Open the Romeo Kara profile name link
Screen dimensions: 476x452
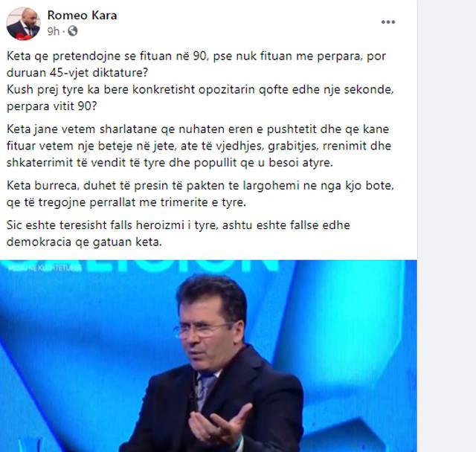(82, 15)
